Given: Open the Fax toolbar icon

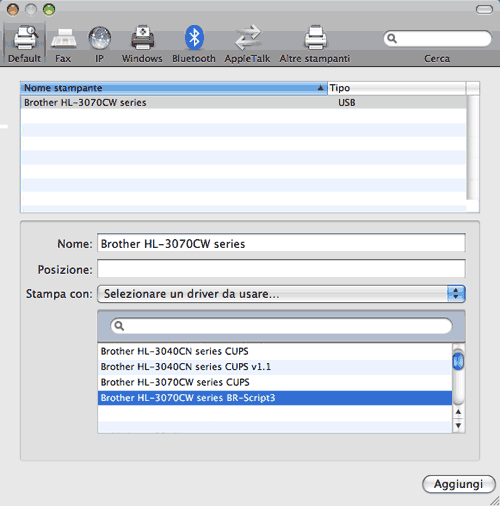Looking at the screenshot, I should click(64, 39).
